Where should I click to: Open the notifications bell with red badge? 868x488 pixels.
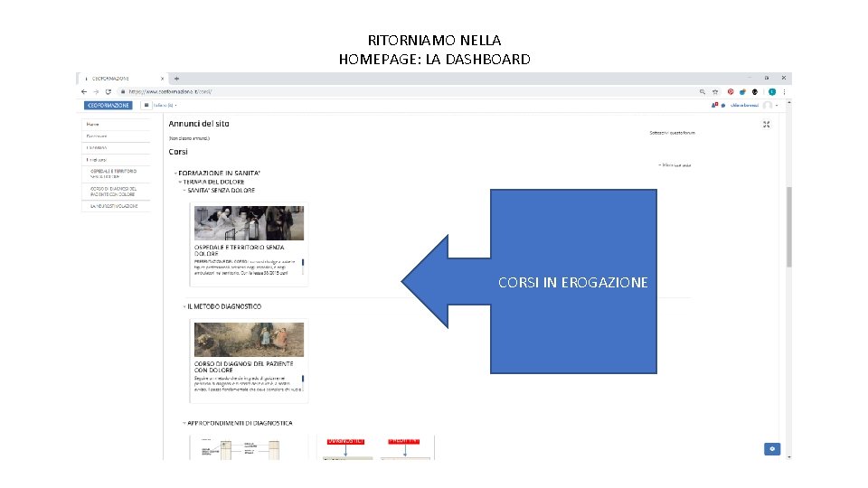click(x=714, y=105)
